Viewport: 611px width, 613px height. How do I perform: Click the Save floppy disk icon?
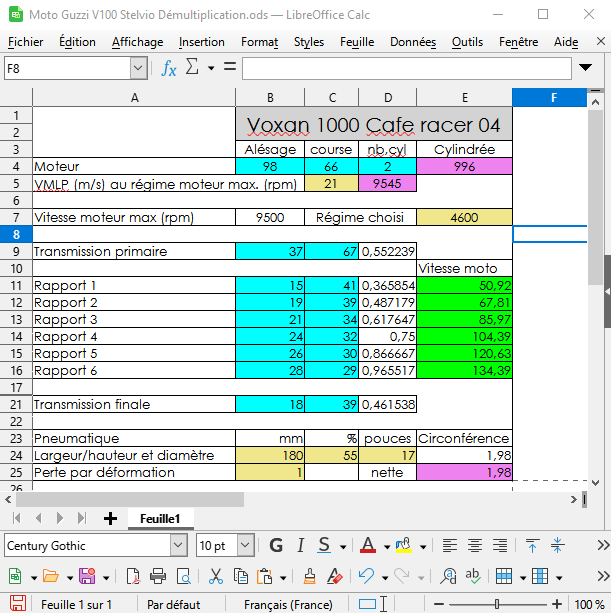point(87,576)
